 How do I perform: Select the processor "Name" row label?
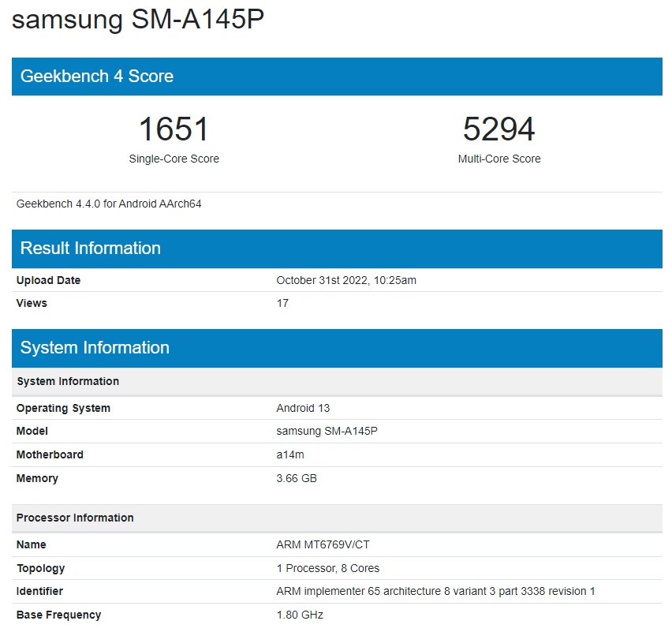[x=32, y=544]
